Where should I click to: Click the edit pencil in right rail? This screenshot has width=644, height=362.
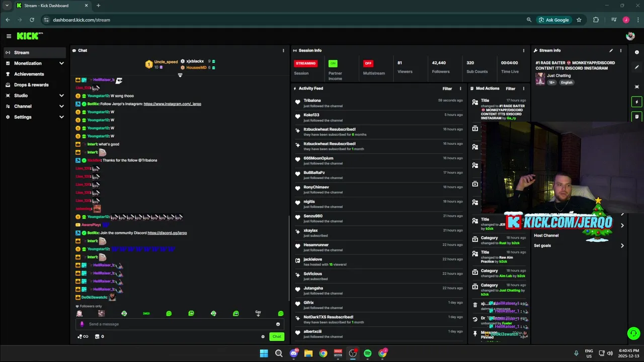point(636,67)
